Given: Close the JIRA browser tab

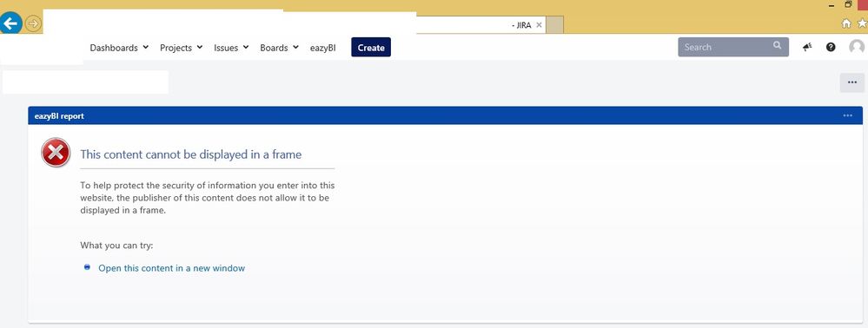Looking at the screenshot, I should (539, 25).
